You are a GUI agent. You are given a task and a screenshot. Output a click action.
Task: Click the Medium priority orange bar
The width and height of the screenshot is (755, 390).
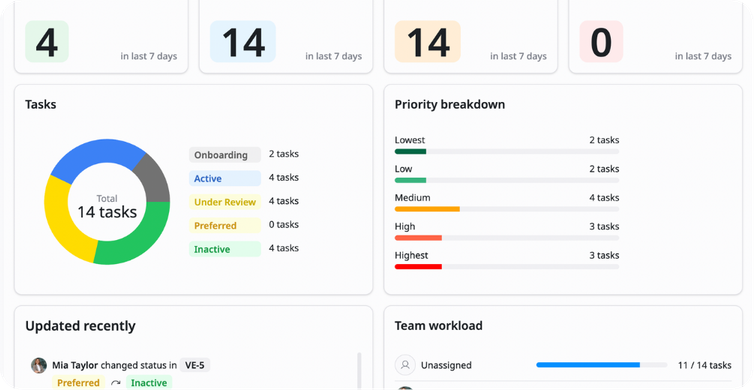pos(427,209)
